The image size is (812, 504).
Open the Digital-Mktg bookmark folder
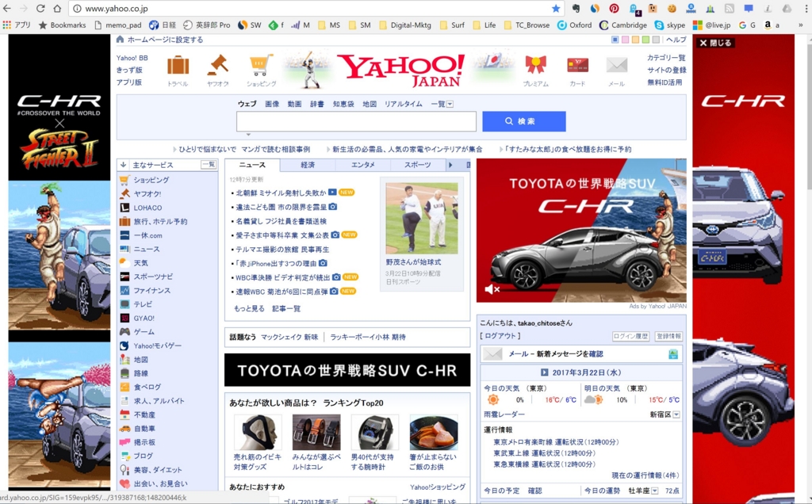coord(405,25)
